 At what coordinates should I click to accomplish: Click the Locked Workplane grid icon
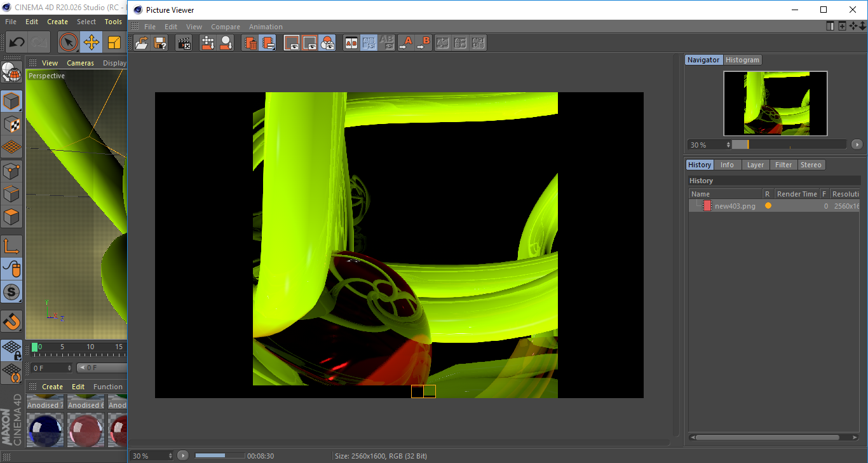click(11, 350)
